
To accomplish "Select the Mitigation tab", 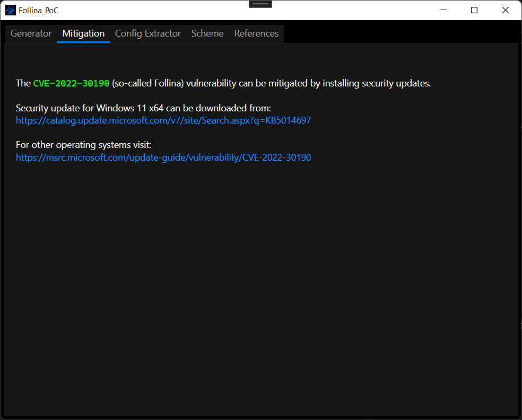I will click(x=83, y=33).
